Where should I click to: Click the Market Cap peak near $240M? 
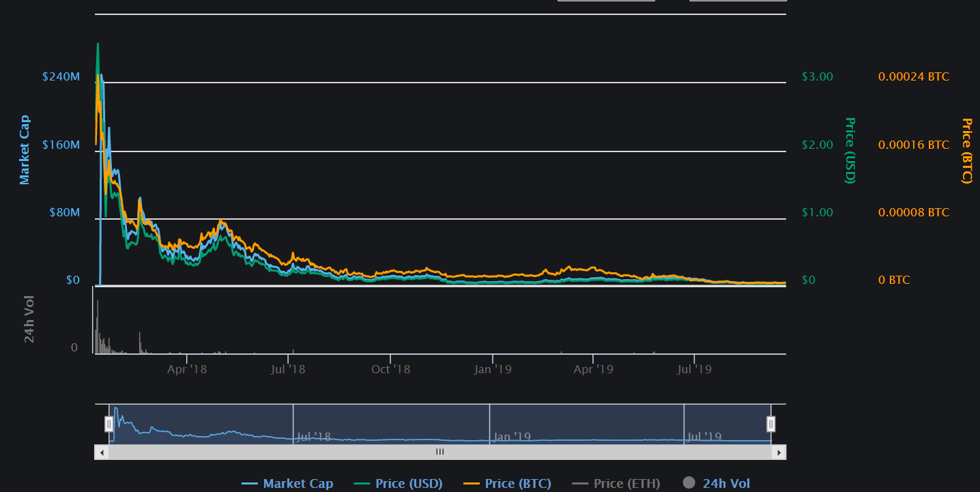click(101, 75)
